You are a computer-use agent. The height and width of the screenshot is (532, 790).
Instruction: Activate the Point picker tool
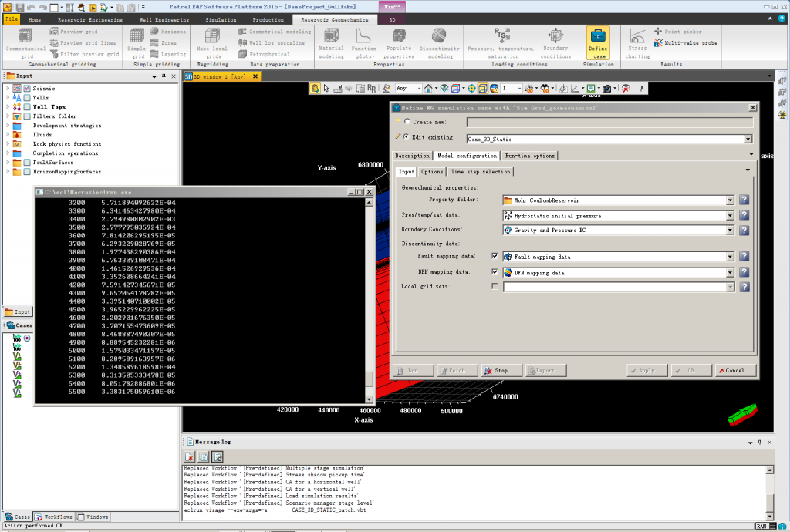click(x=677, y=31)
